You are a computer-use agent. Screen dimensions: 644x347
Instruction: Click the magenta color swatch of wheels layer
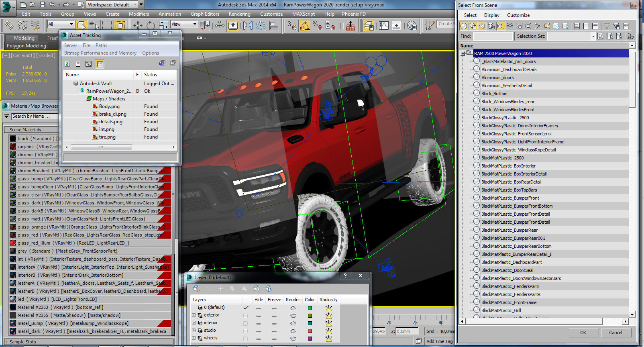point(310,339)
